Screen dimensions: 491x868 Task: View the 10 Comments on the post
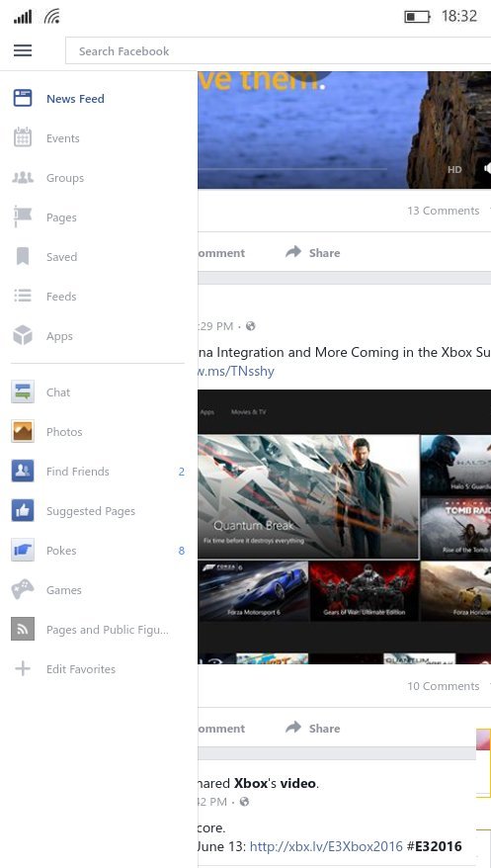[444, 686]
